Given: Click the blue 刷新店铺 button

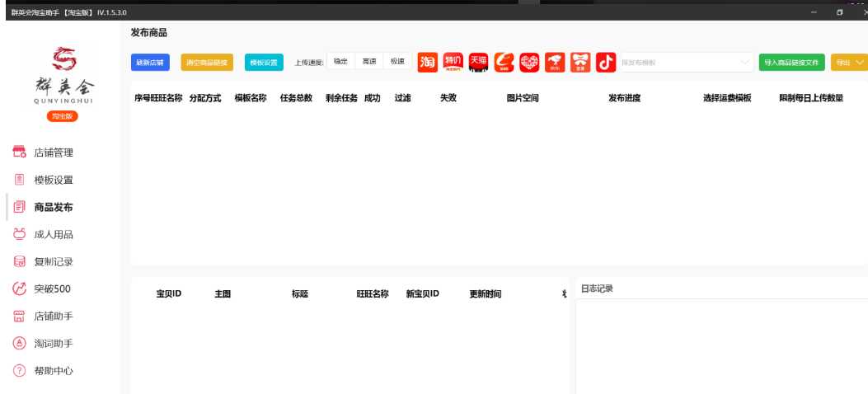Looking at the screenshot, I should 150,63.
